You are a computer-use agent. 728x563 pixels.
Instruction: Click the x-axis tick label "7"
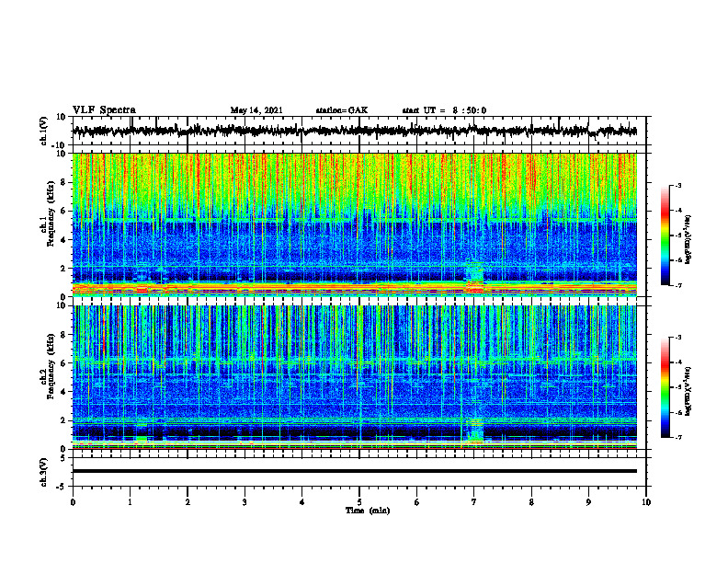click(474, 502)
